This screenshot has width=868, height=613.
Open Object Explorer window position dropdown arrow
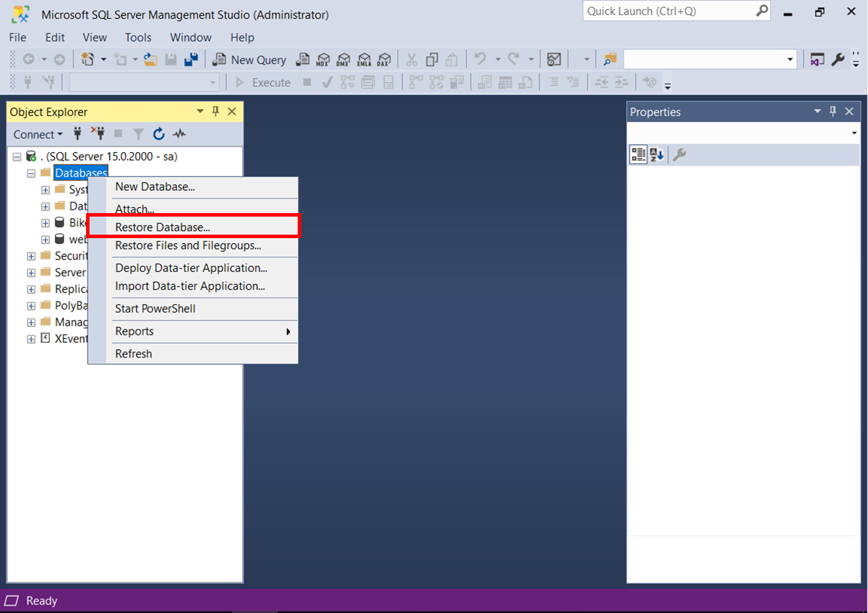tap(201, 111)
